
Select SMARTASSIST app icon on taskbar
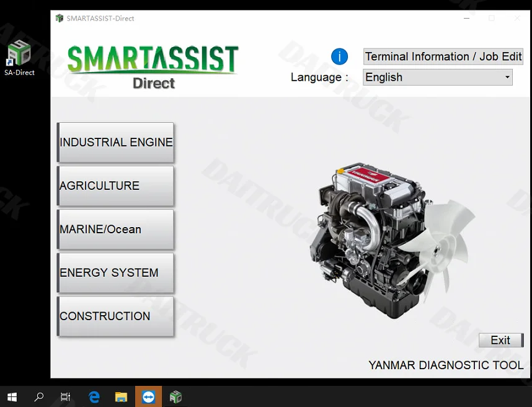pos(175,396)
